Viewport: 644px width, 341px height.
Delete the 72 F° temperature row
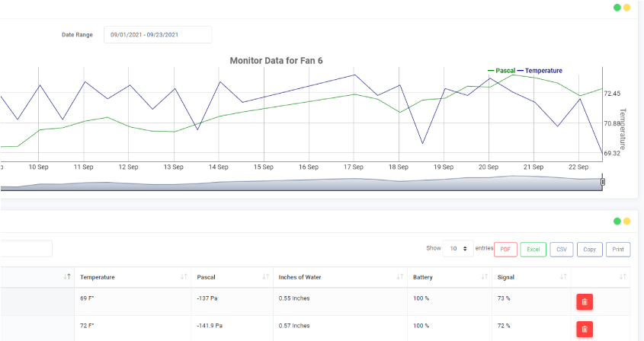click(585, 329)
